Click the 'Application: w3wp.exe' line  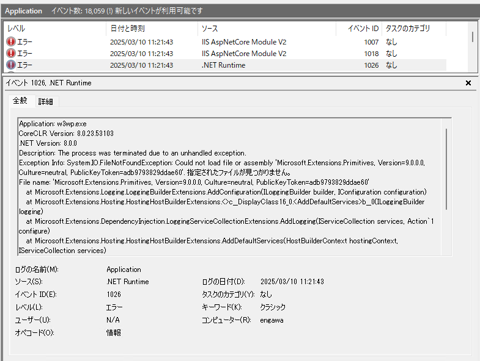[53, 124]
